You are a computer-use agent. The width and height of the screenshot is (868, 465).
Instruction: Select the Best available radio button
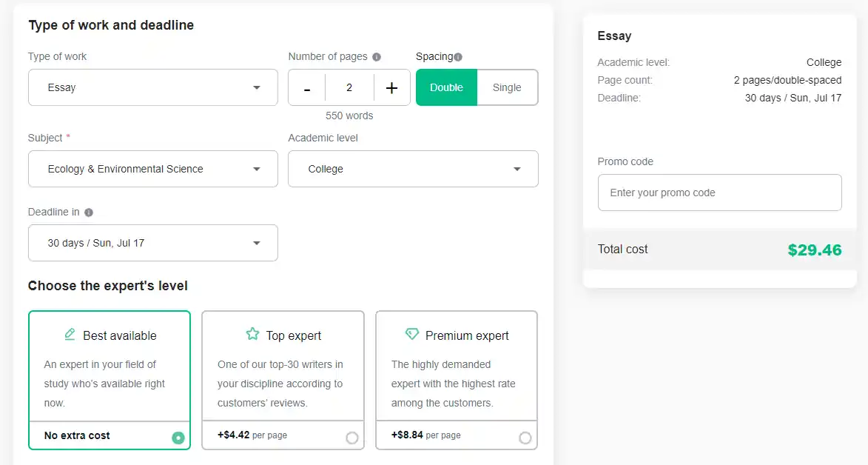click(178, 438)
